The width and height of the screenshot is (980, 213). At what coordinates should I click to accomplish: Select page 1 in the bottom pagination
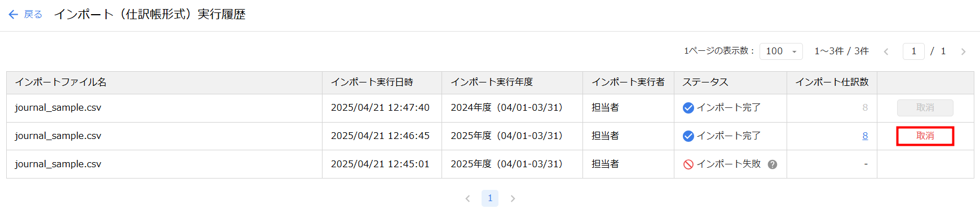point(490,198)
